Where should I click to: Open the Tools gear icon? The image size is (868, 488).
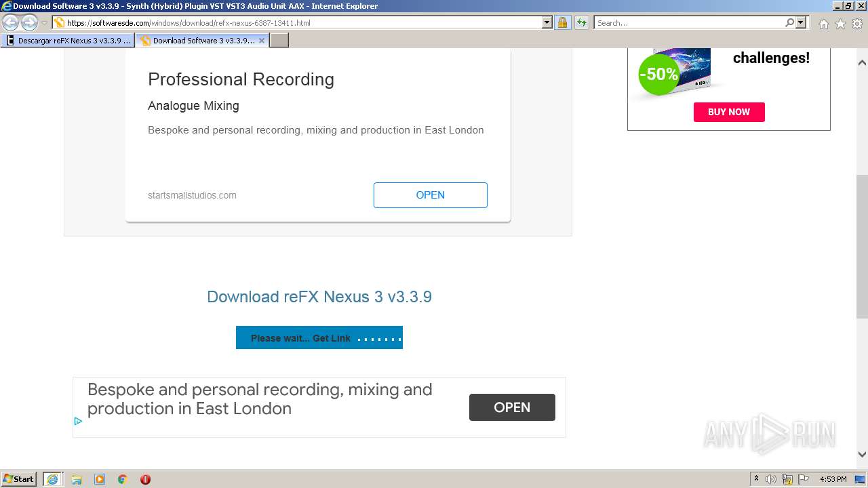coord(857,24)
